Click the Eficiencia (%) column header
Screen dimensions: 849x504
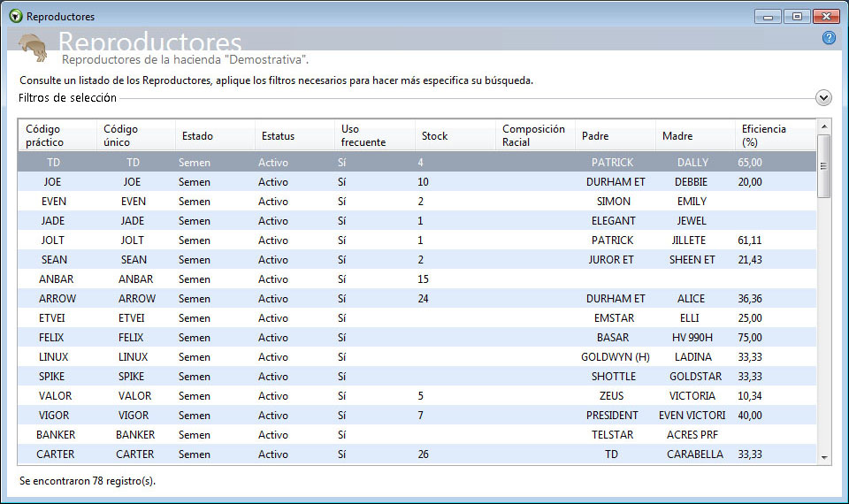click(776, 135)
